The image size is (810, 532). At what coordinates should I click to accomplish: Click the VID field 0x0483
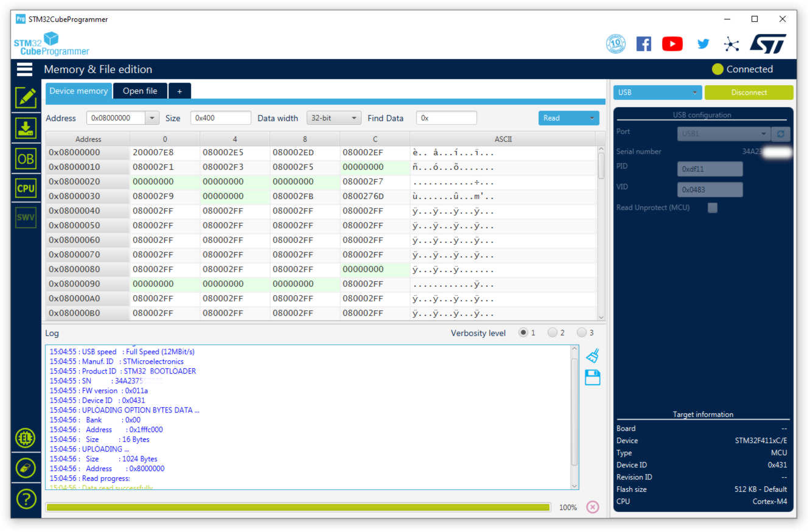[x=710, y=189]
